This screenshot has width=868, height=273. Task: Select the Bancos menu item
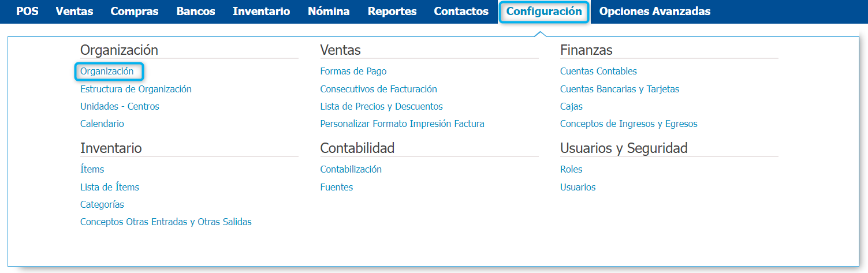coord(196,11)
